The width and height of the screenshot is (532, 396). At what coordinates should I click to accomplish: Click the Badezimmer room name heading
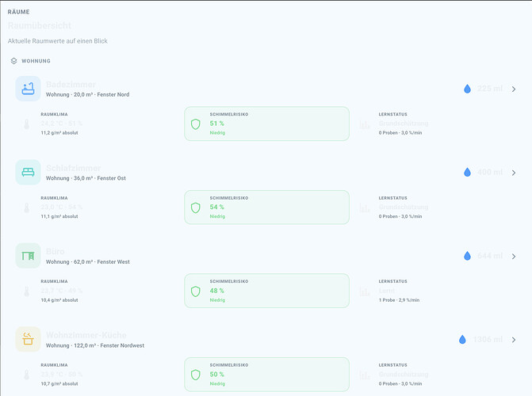(x=71, y=85)
